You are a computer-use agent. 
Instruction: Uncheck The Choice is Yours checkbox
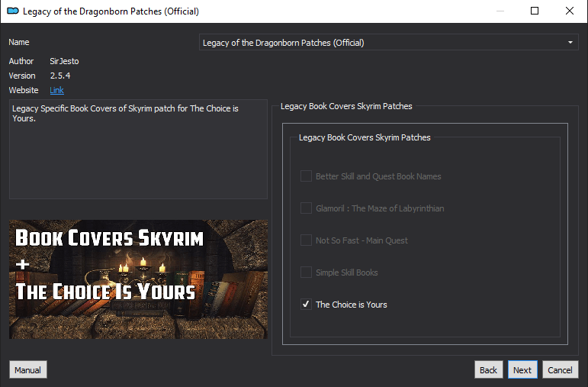[306, 304]
